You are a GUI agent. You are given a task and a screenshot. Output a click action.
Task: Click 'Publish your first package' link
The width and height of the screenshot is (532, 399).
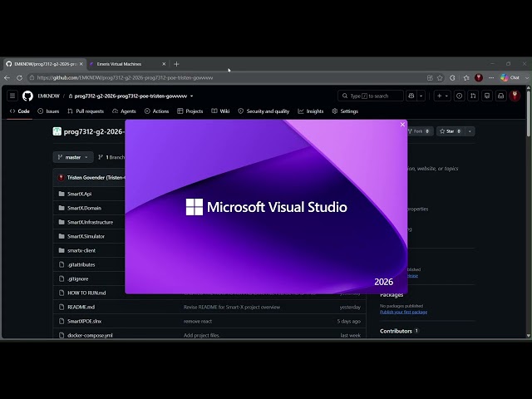click(x=403, y=312)
